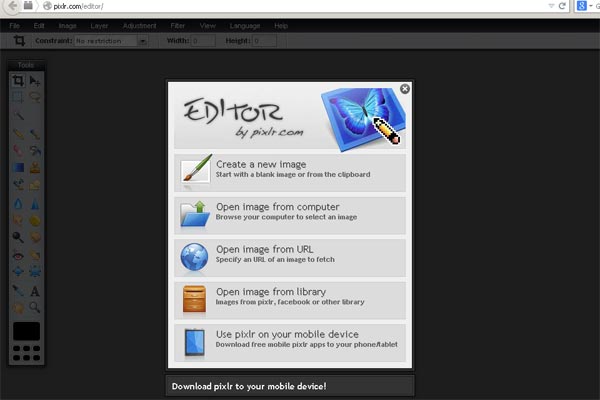Select the Pencil tool
The image size is (600, 400).
(18, 134)
